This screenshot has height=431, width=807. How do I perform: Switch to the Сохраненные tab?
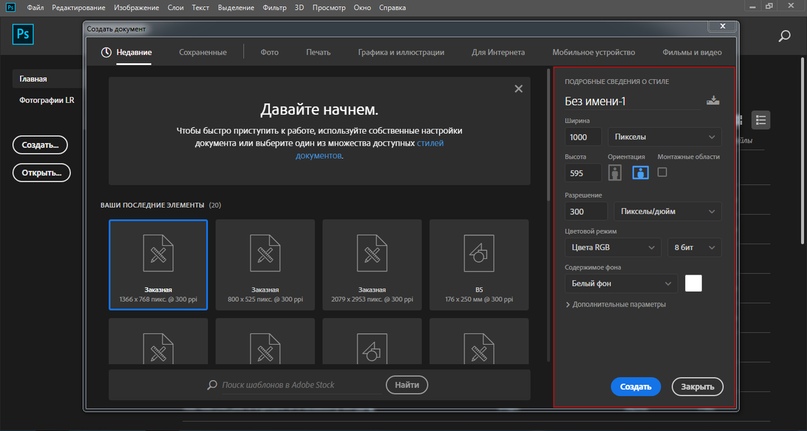203,52
